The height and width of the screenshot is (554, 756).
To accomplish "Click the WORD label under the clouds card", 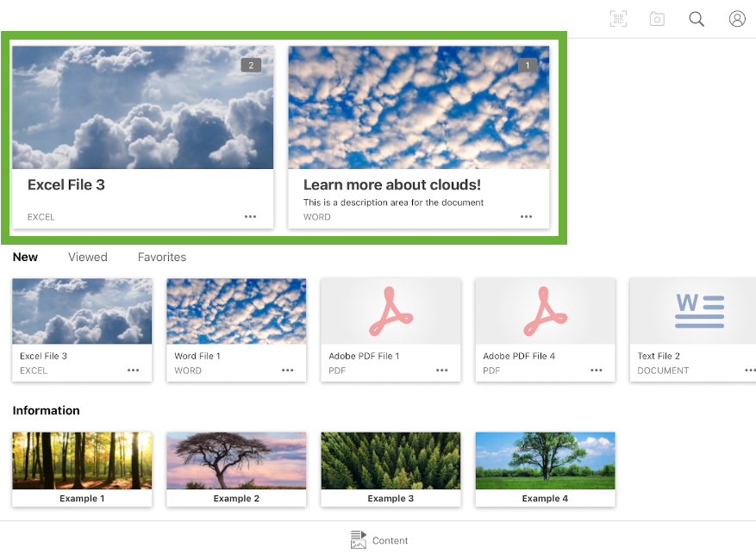I will pyautogui.click(x=316, y=217).
